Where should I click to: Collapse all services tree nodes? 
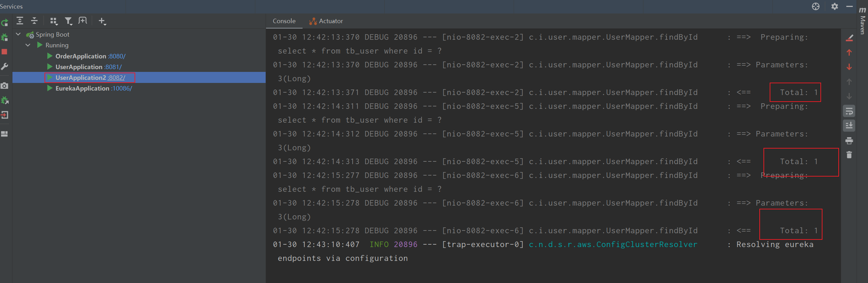click(x=34, y=21)
